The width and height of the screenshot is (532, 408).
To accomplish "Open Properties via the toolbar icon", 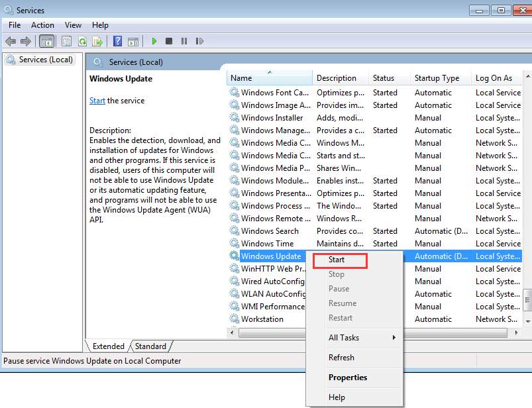I will 67,41.
